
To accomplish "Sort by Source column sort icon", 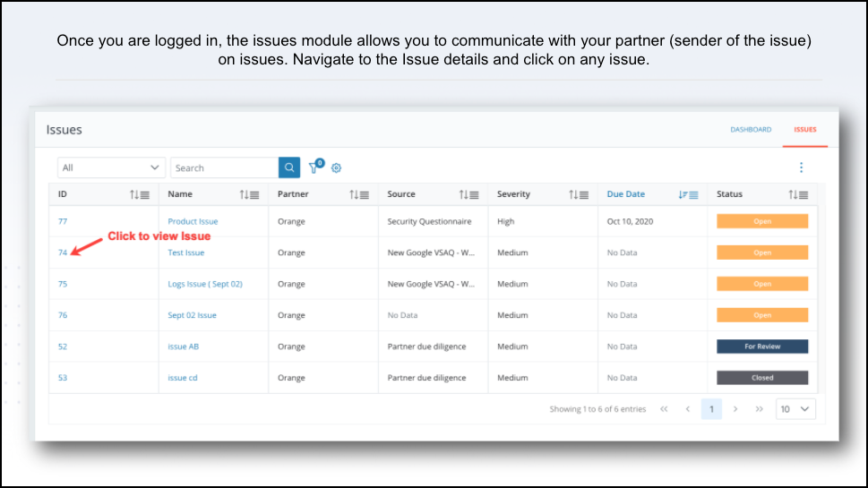I will click(468, 195).
